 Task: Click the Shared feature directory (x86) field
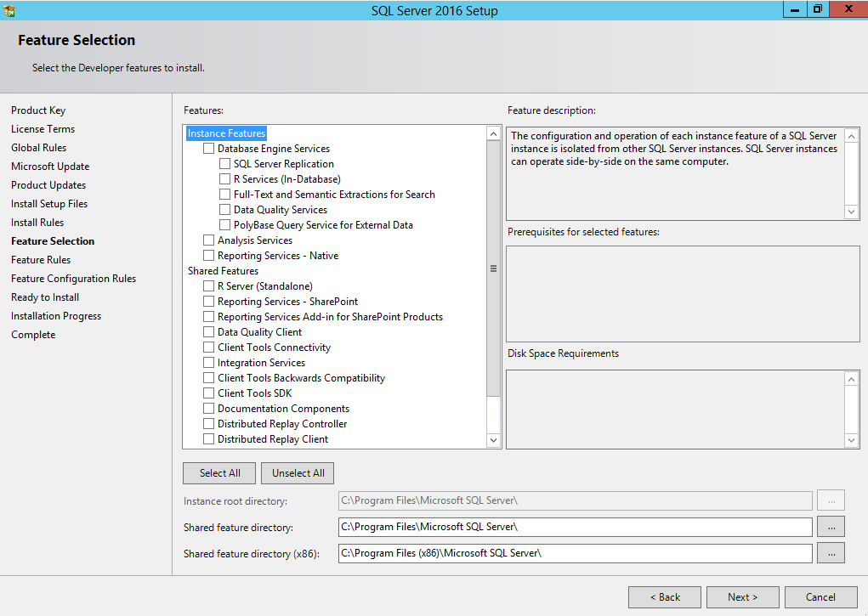point(576,553)
